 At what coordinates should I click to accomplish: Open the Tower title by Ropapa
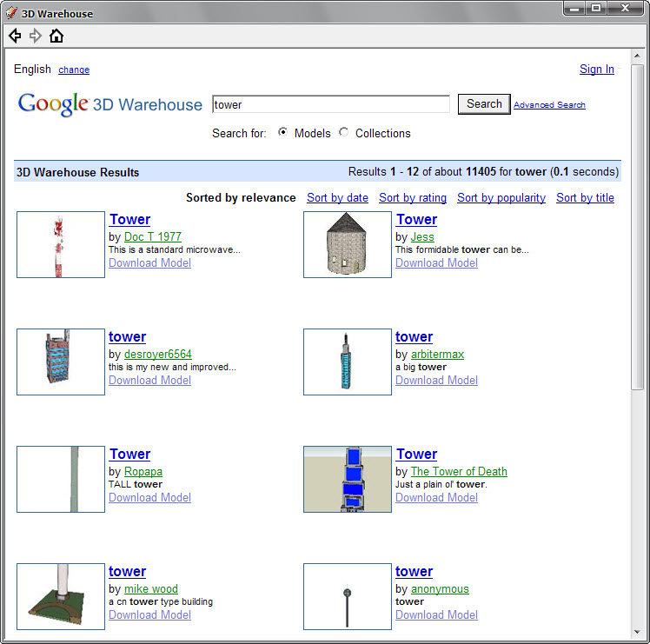pos(129,454)
